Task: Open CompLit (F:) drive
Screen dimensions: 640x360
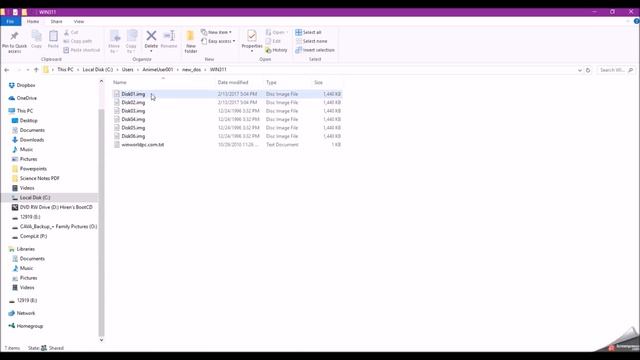Action: [29, 236]
